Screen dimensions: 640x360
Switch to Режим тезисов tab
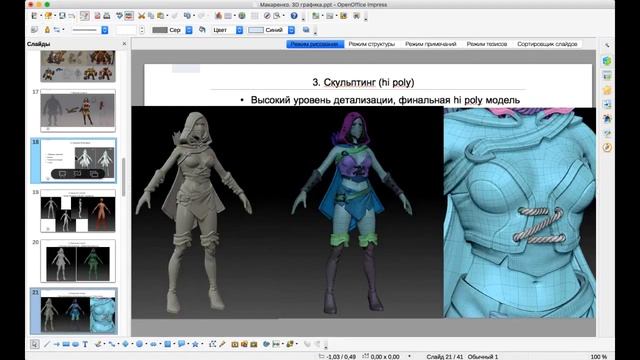pos(487,44)
